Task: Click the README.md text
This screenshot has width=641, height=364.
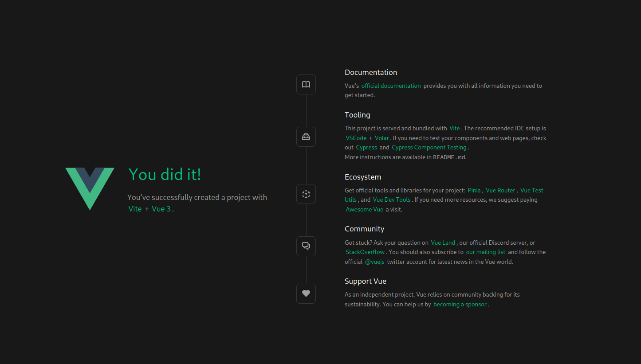Action: pos(449,157)
